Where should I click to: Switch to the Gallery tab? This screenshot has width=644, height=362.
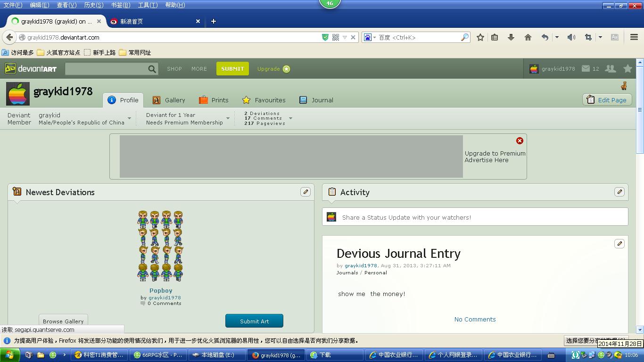point(169,100)
